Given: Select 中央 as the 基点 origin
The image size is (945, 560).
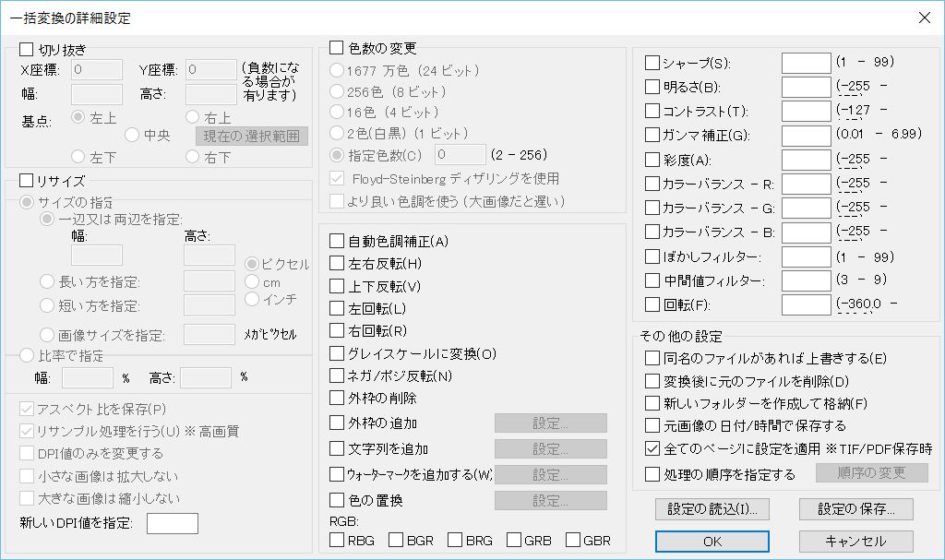Looking at the screenshot, I should point(132,135).
